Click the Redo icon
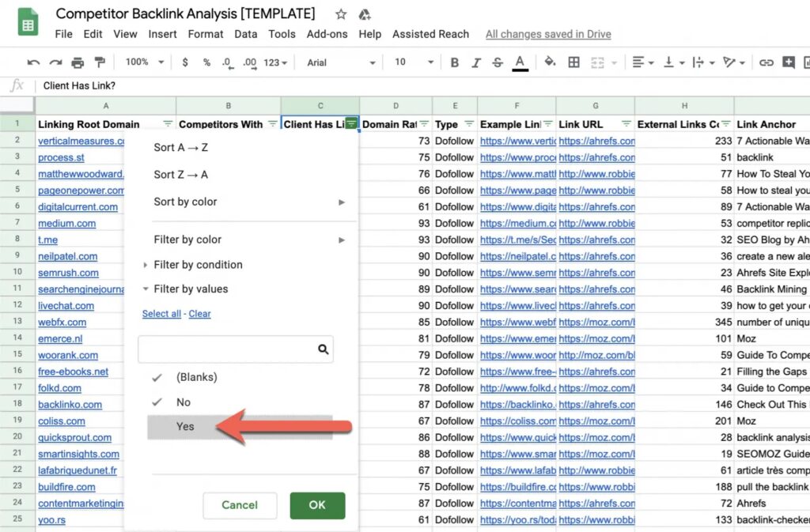The image size is (810, 532). click(55, 62)
